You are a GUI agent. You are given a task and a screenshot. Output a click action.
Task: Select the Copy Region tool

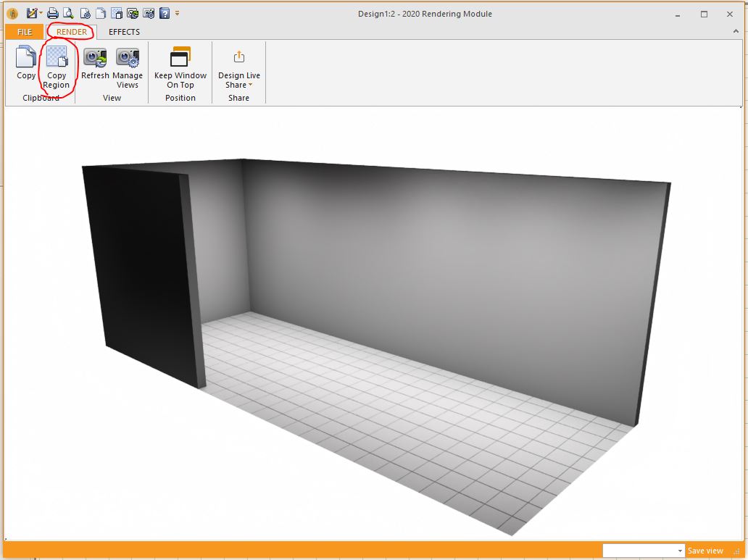tap(57, 66)
